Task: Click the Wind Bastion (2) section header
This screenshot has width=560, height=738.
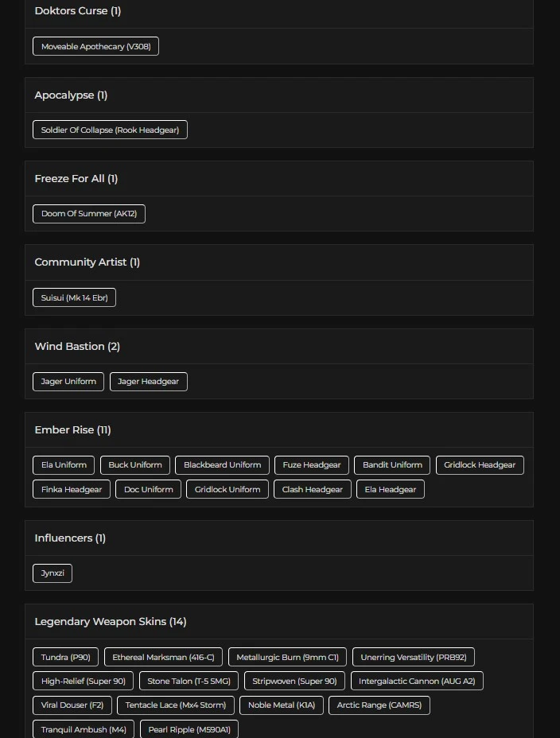Action: (x=77, y=346)
